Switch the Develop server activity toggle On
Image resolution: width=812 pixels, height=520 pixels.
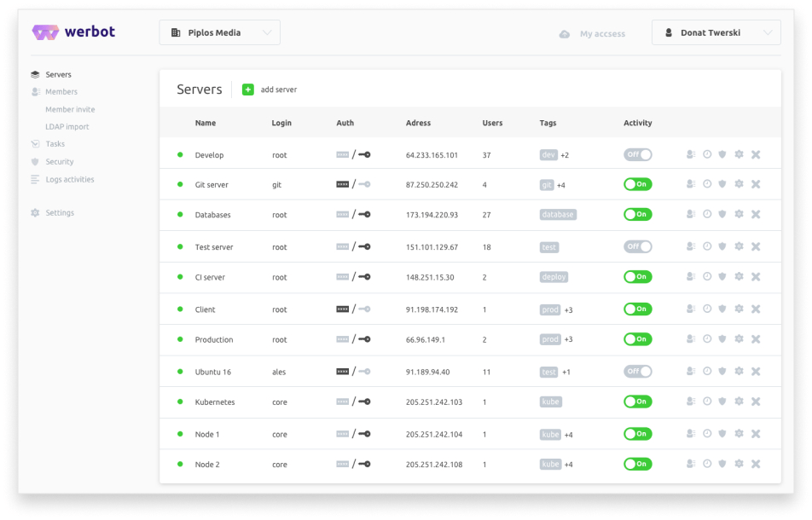click(x=637, y=153)
